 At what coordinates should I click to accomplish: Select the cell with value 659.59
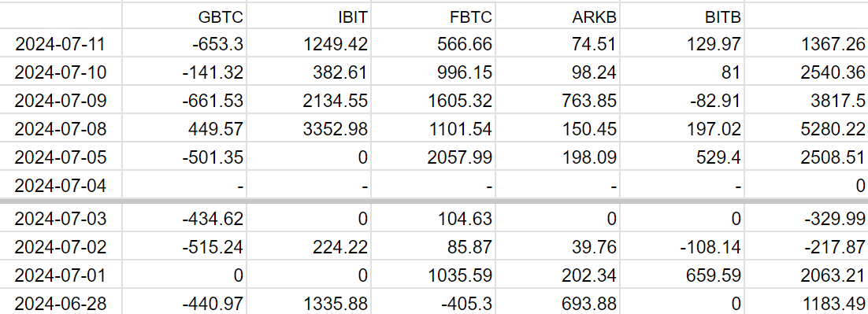click(683, 275)
